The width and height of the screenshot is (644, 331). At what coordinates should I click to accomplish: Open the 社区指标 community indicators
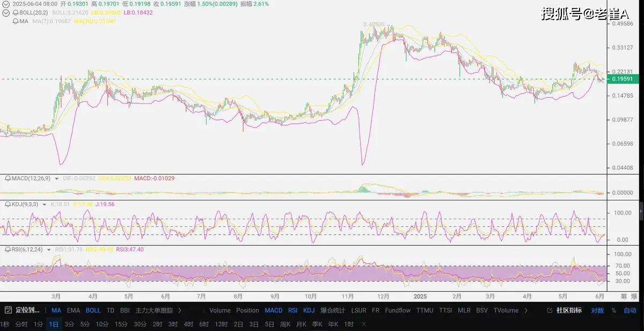(x=568, y=310)
